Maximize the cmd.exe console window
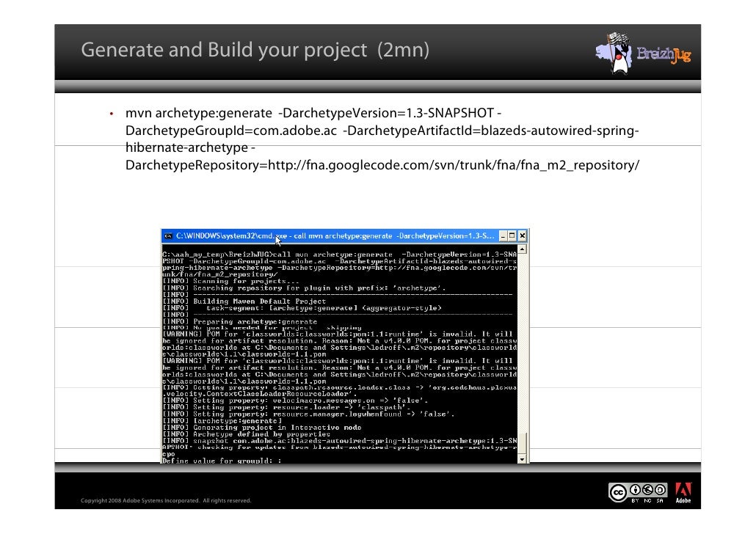 [512, 236]
